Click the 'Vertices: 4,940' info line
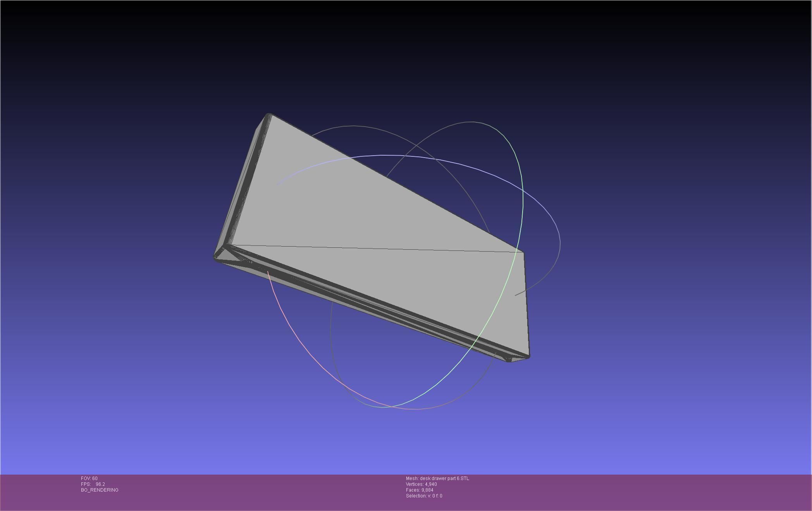The width and height of the screenshot is (812, 511). pos(421,484)
